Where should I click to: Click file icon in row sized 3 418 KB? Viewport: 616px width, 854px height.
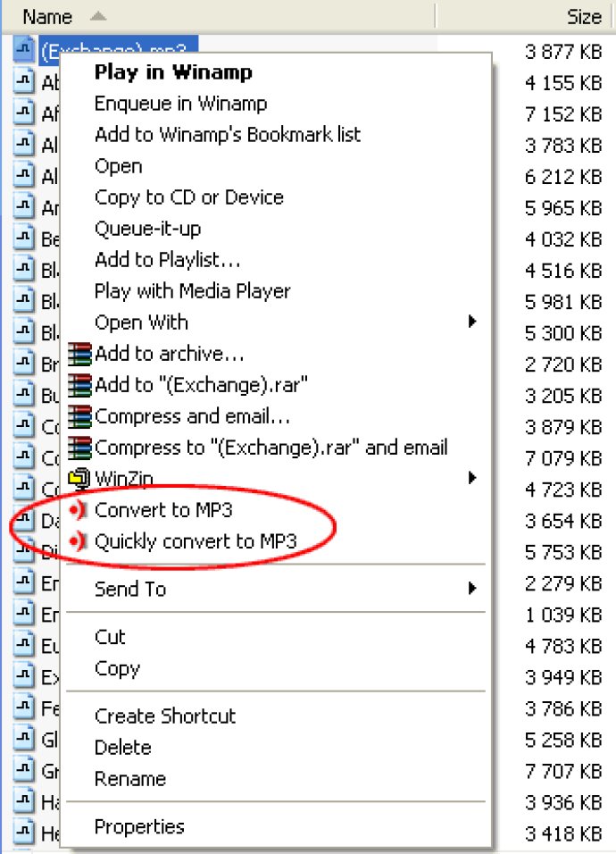pyautogui.click(x=23, y=833)
